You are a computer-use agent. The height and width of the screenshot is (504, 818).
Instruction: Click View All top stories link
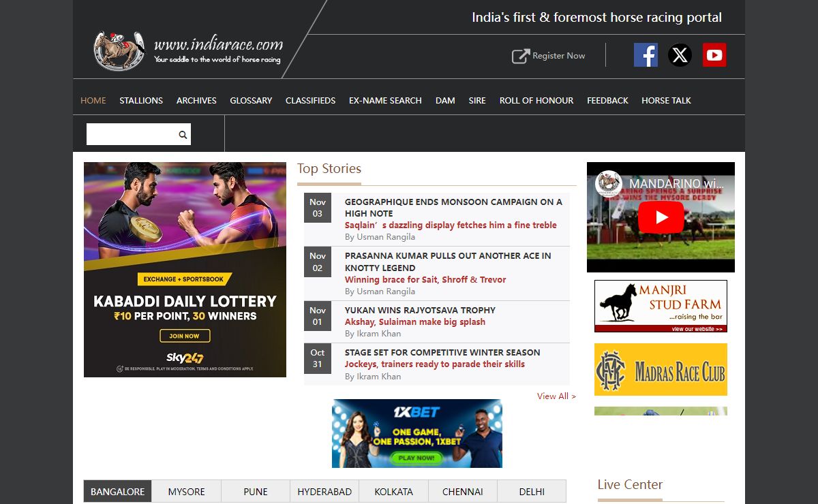click(556, 396)
